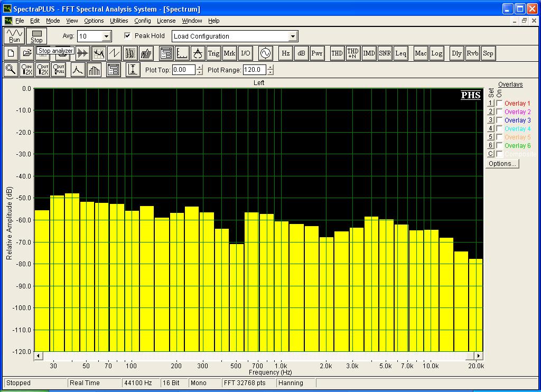Click the Open file folder icon
541x392 pixels.
[26, 53]
